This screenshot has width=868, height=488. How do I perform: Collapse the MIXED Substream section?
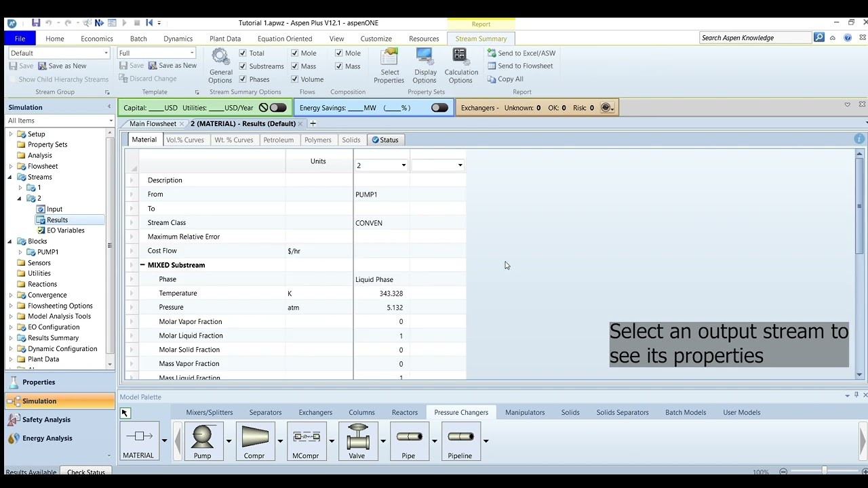point(142,265)
